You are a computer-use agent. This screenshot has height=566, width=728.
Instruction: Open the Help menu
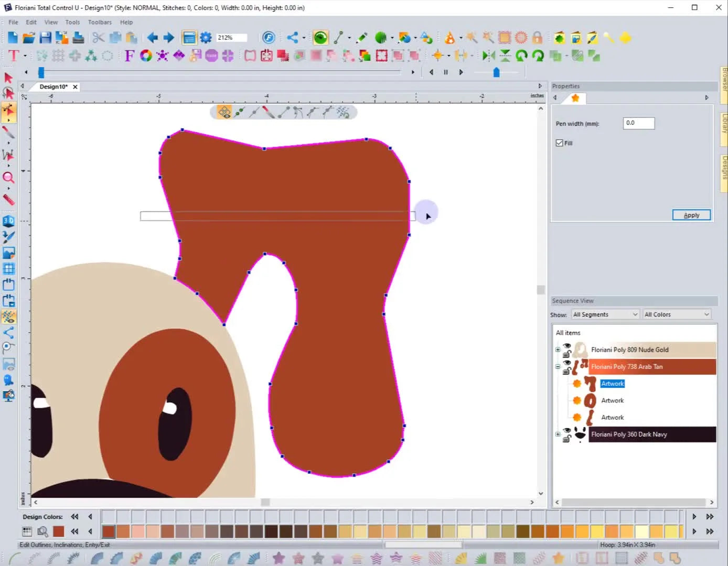coord(126,22)
